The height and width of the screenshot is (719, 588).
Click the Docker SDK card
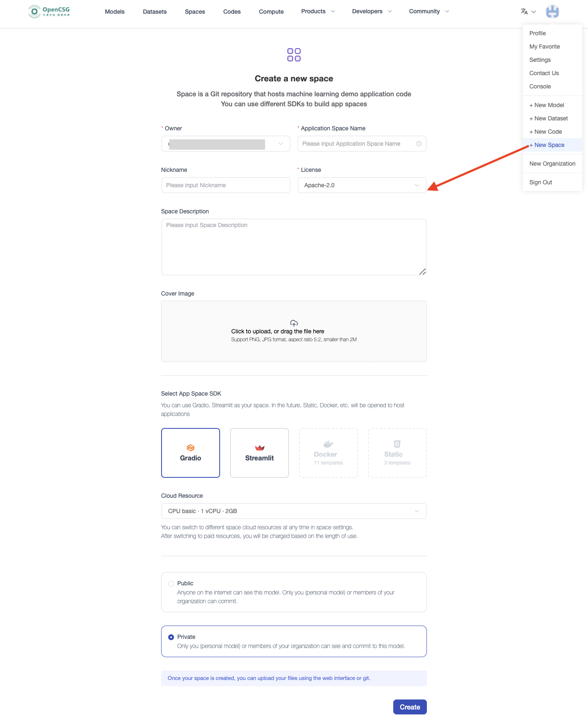[x=328, y=453]
